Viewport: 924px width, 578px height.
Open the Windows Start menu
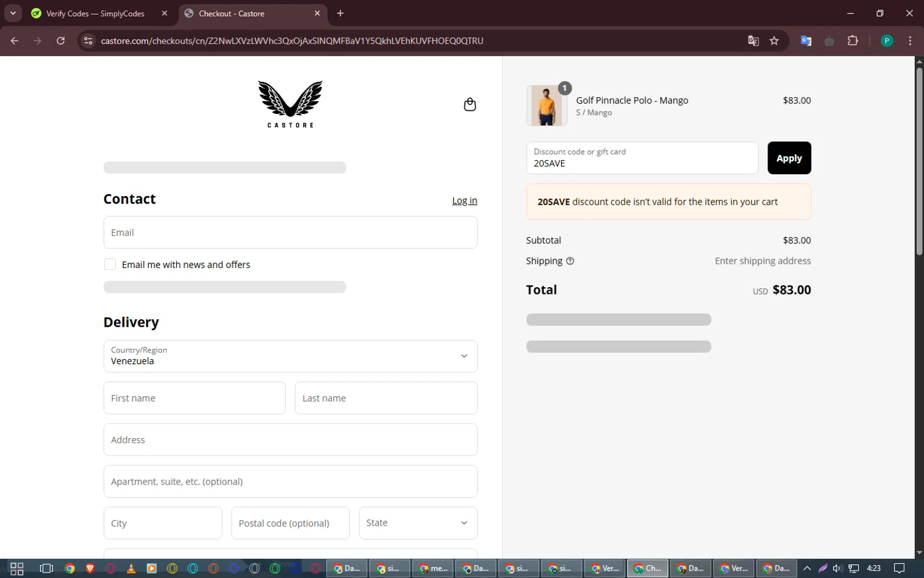pyautogui.click(x=17, y=568)
